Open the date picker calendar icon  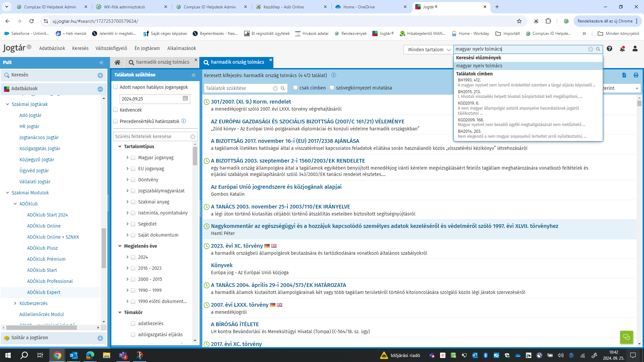185,99
